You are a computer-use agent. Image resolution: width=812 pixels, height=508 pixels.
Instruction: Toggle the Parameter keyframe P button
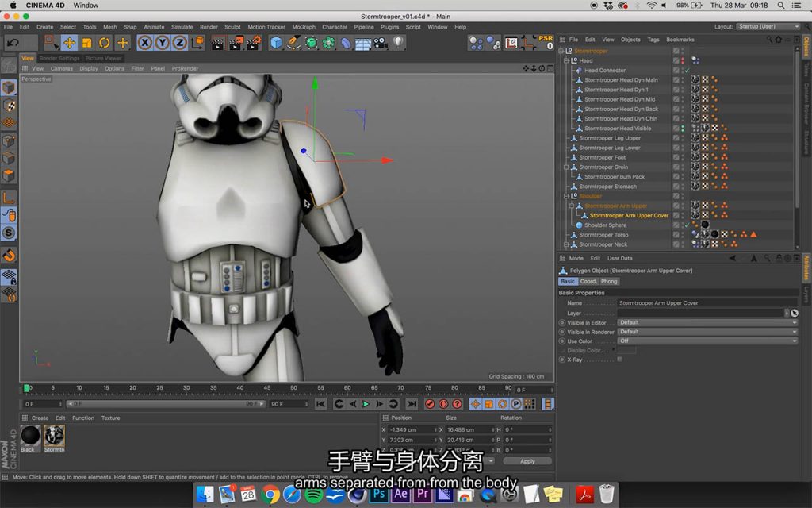[515, 404]
